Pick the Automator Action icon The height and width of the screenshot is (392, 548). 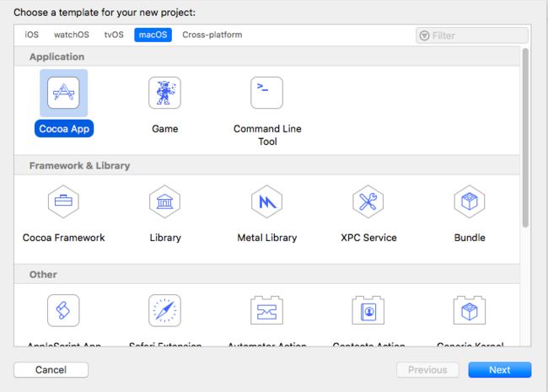coord(266,310)
